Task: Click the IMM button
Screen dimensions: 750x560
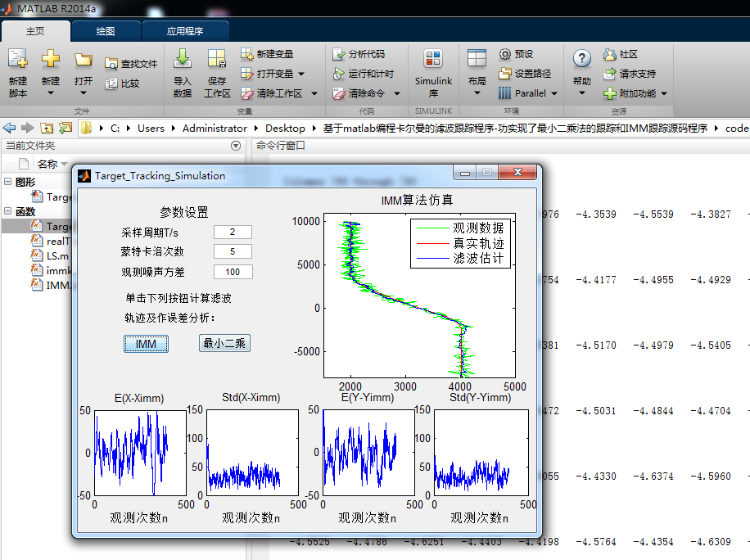Action: (x=146, y=344)
